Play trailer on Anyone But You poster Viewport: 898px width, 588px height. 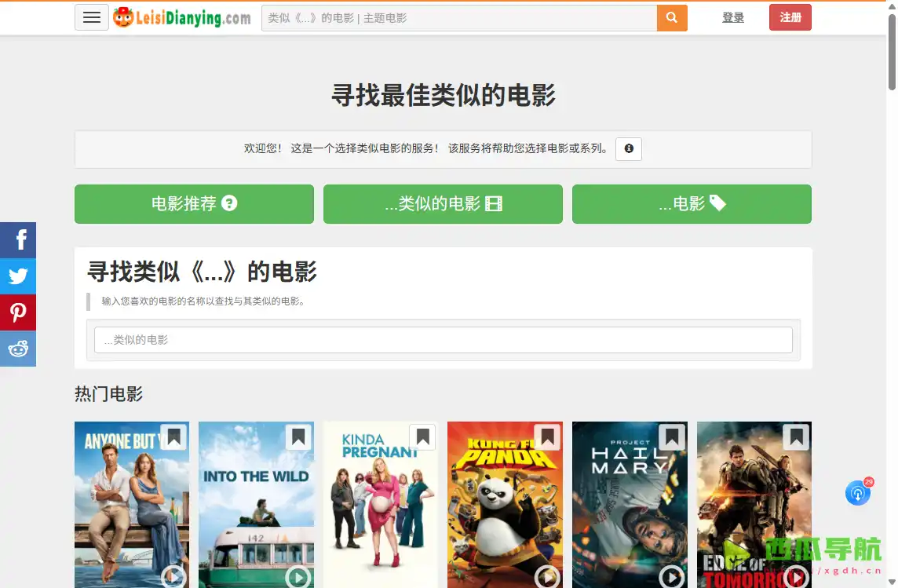[x=173, y=576]
